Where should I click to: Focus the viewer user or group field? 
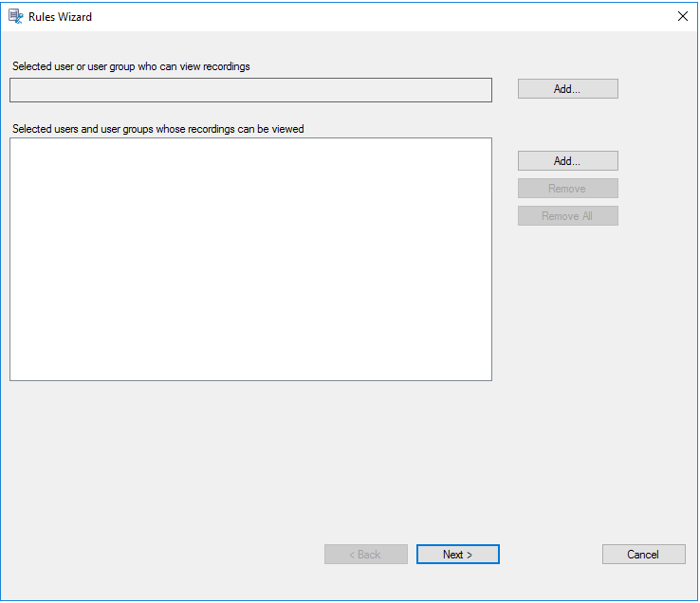[250, 90]
